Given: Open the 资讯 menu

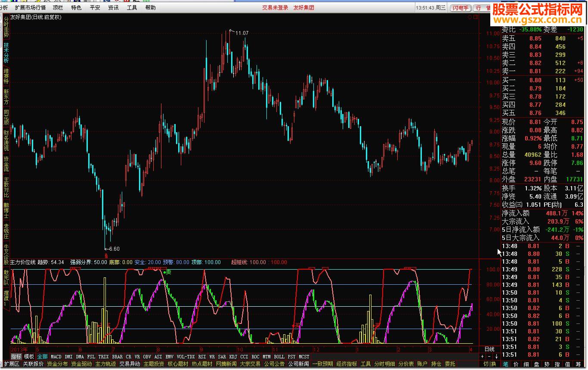Looking at the screenshot, I should click(113, 7).
